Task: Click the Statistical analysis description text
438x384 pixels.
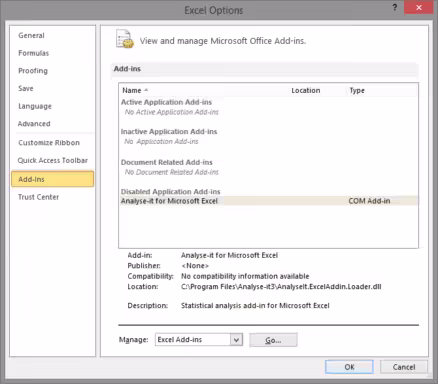Action: pyautogui.click(x=255, y=305)
